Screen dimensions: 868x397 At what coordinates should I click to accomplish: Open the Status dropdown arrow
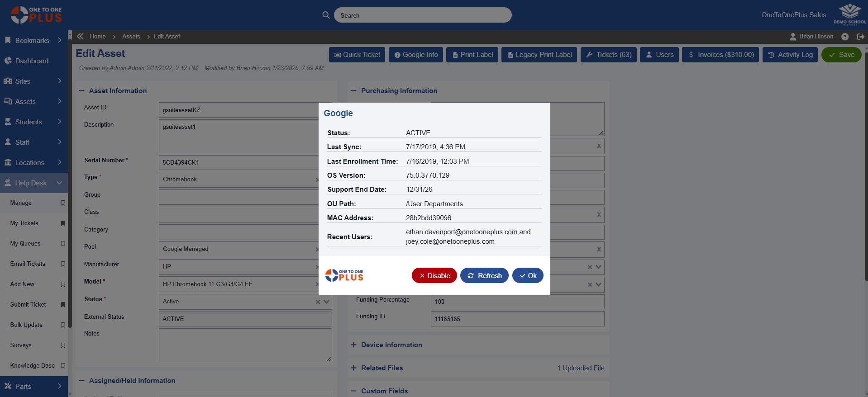[326, 302]
